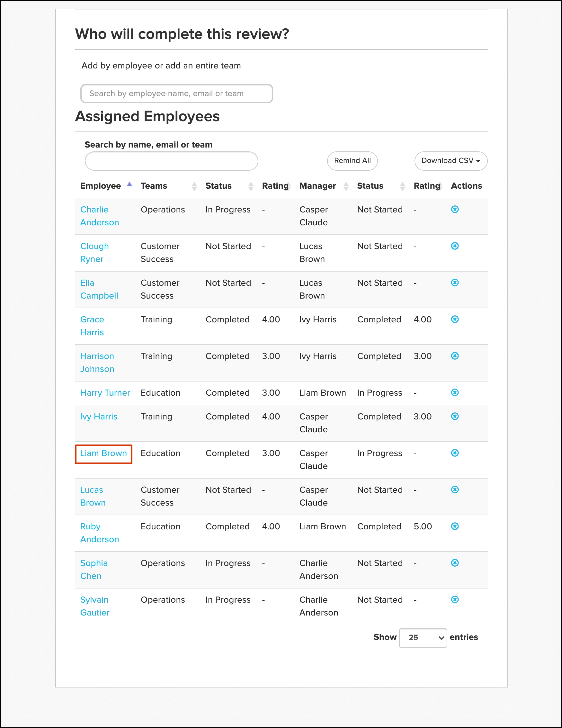Sort table by Teams column

(169, 186)
